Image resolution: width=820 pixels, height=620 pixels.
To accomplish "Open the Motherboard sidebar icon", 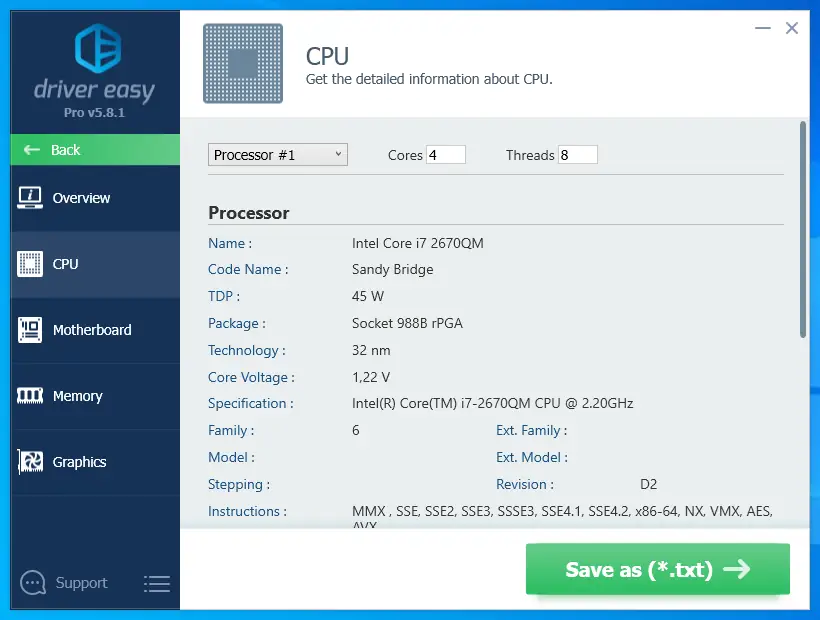I will pyautogui.click(x=30, y=330).
